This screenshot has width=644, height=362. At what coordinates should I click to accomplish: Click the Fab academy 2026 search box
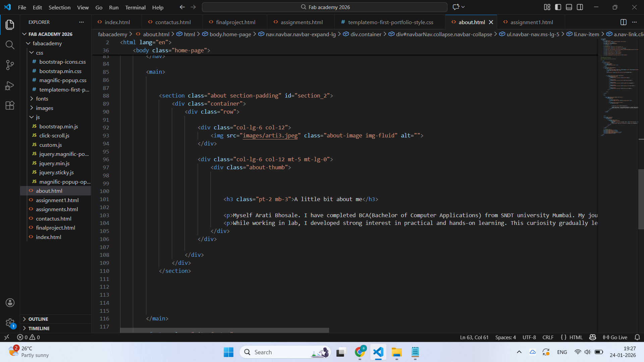pos(325,7)
